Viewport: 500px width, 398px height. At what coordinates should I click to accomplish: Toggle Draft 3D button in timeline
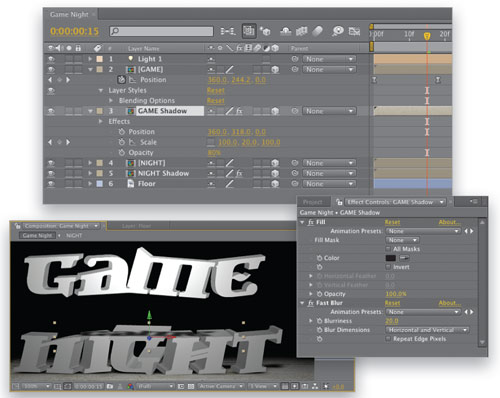(265, 31)
